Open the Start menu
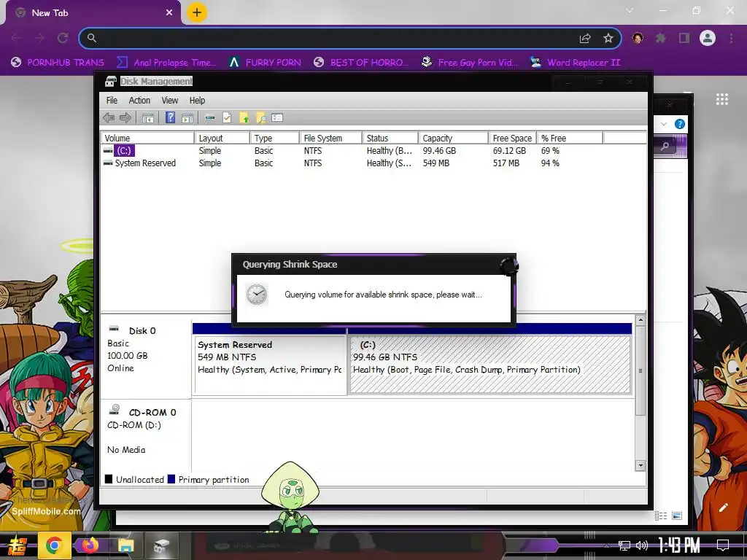 (x=17, y=545)
